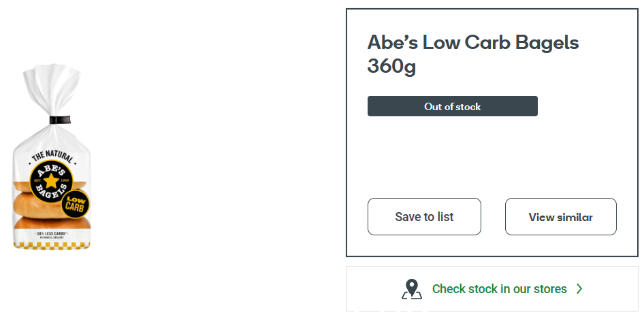Open the Abe's Low Carb Bagels product image
This screenshot has height=321, width=644.
[51, 157]
